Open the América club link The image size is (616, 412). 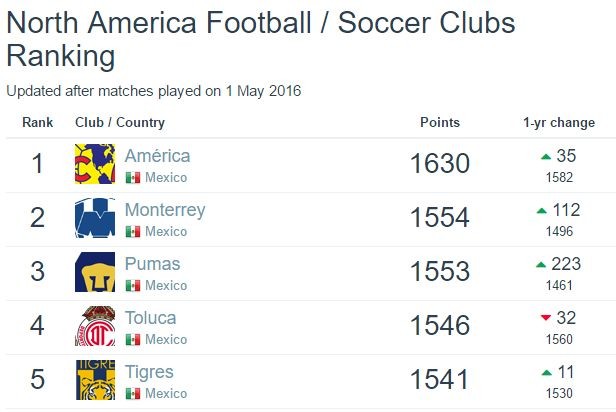(x=157, y=156)
